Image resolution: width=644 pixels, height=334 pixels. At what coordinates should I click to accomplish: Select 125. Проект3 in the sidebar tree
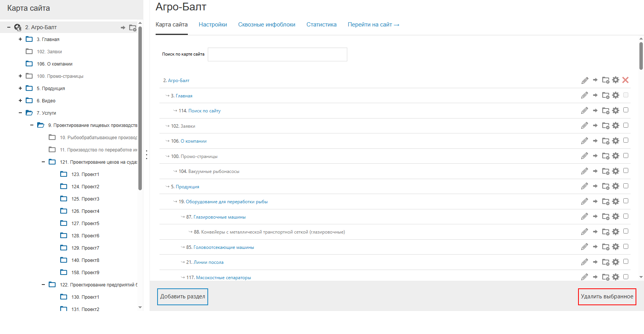(x=85, y=199)
